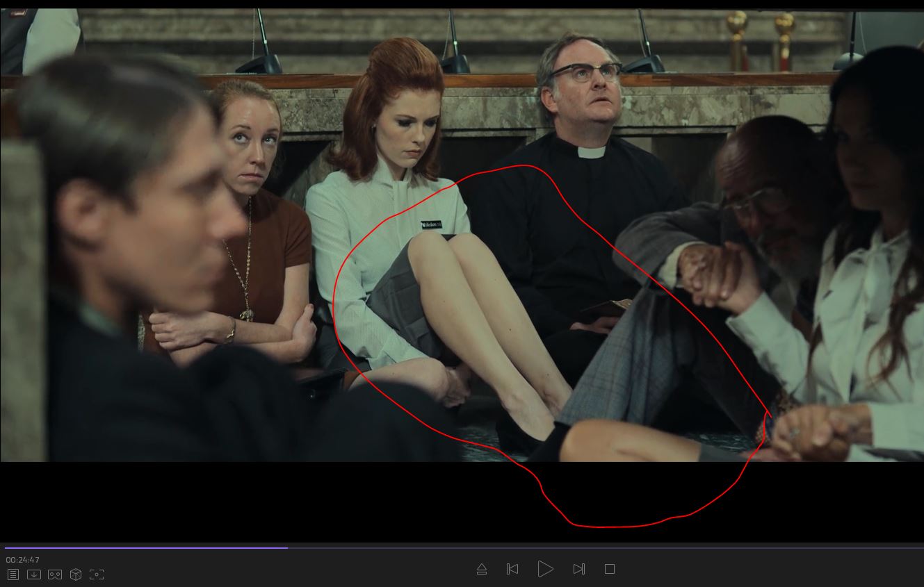Screen dimensions: 924x587
Task: Seek to the very start of the progress bar
Action: 6,548
